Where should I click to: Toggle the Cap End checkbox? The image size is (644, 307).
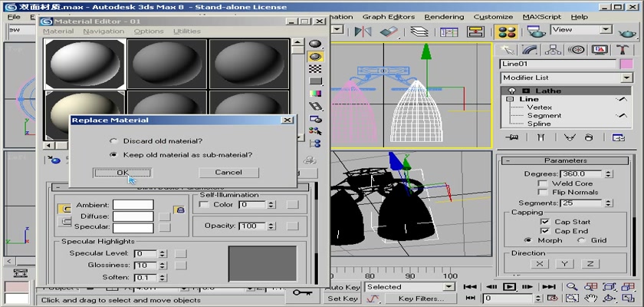pyautogui.click(x=544, y=231)
